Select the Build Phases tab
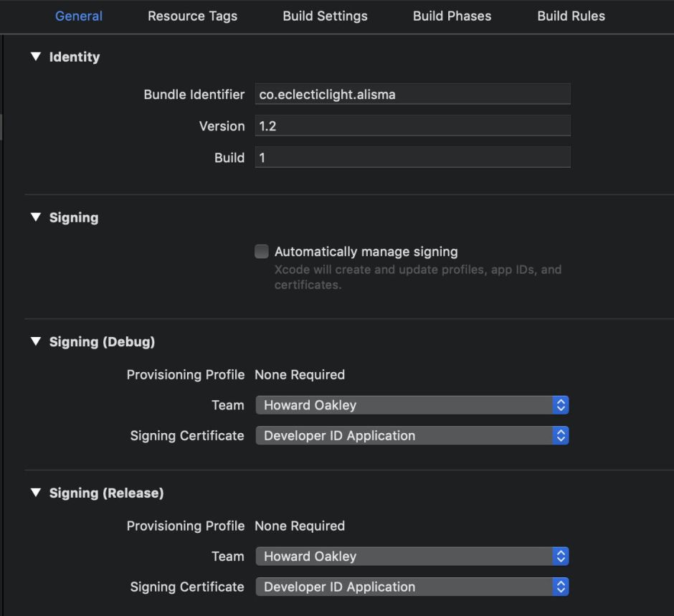Screen dimensions: 674x616 click(452, 16)
